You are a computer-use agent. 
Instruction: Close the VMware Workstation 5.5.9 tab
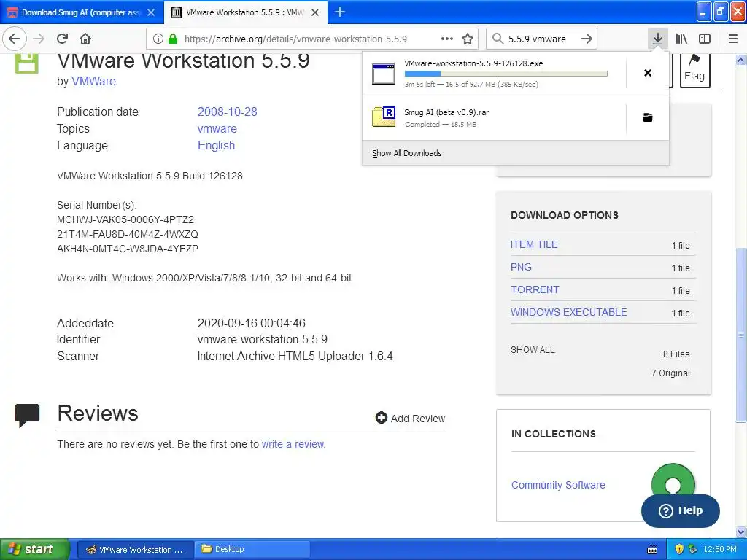coord(315,12)
